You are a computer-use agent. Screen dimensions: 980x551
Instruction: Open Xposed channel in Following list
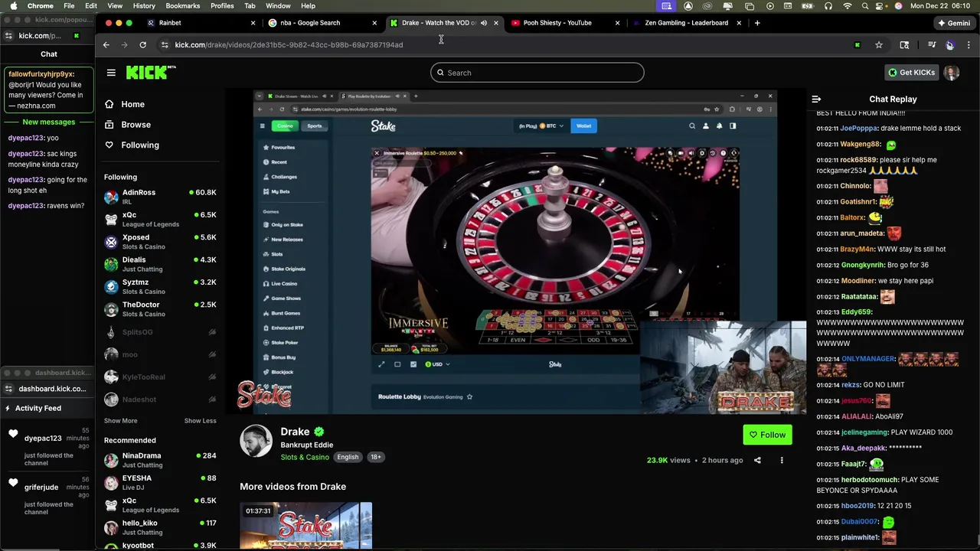point(160,242)
